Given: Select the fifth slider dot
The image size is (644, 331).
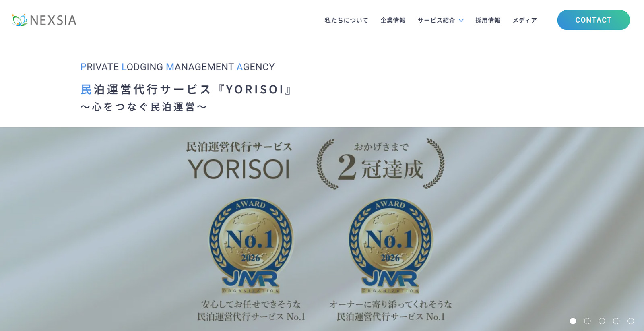Looking at the screenshot, I should (x=631, y=321).
